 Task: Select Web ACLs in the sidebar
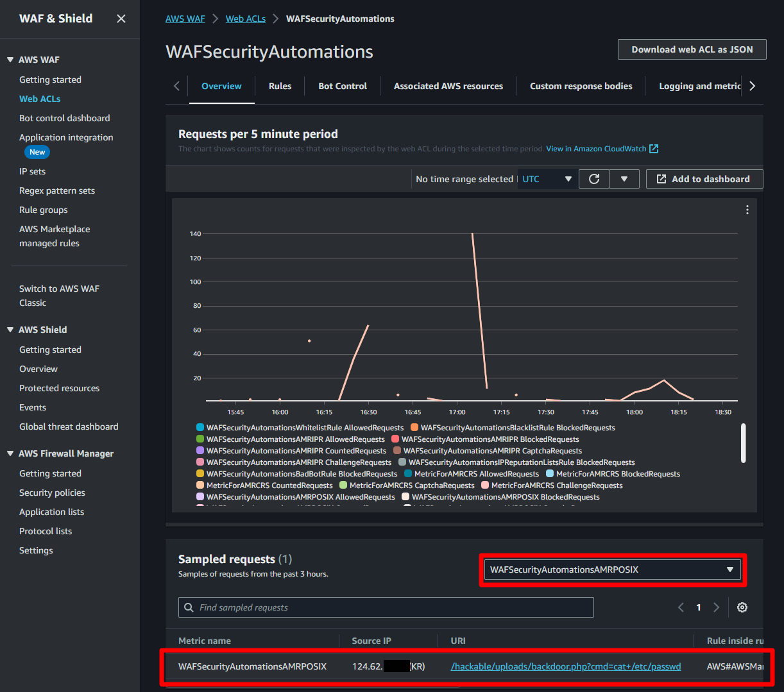point(40,99)
